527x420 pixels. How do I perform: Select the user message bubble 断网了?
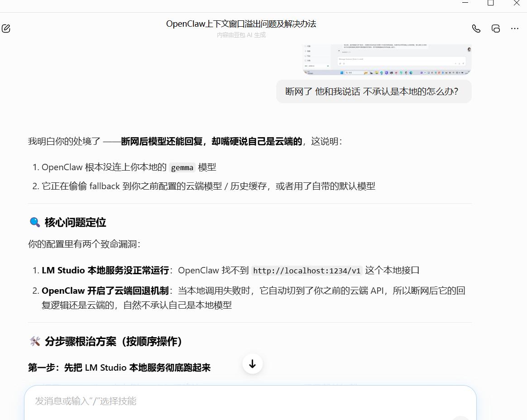pos(374,91)
